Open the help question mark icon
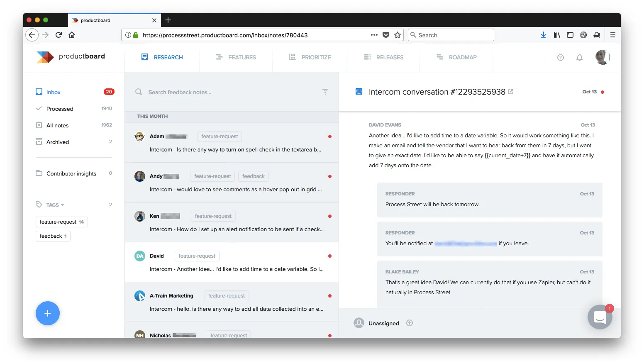This screenshot has width=644, height=361. pos(561,58)
